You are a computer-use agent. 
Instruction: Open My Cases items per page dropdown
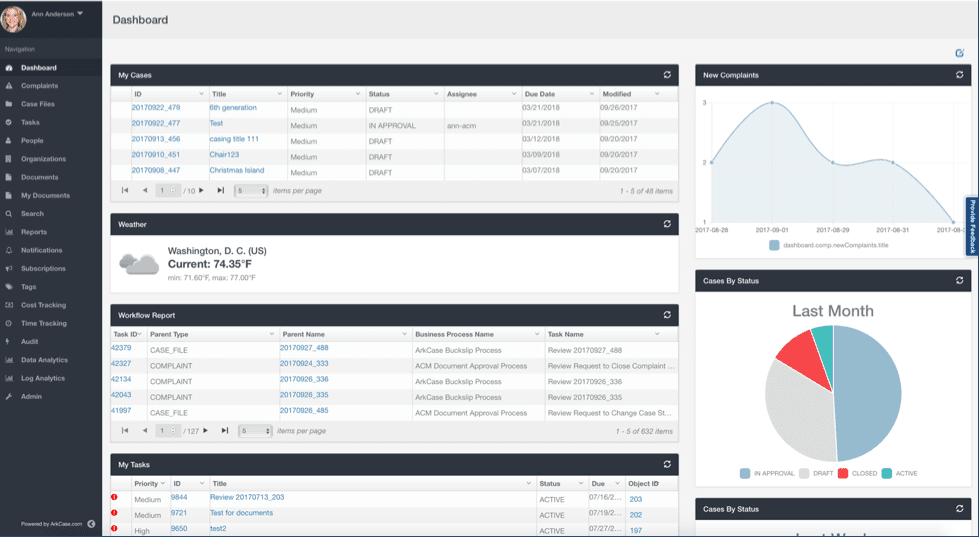(251, 190)
